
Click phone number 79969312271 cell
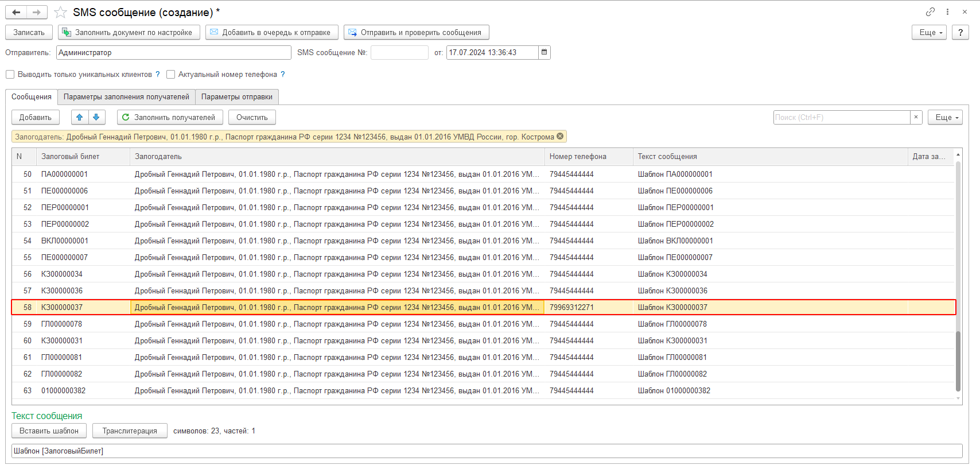[x=589, y=307]
